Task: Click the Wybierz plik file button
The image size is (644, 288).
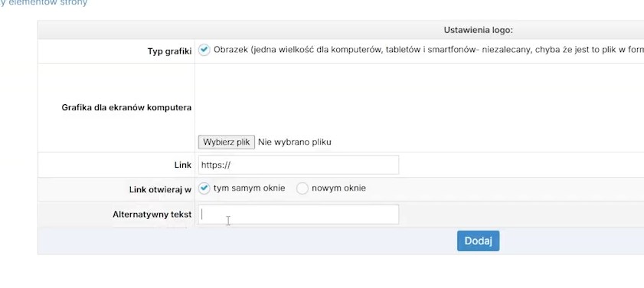Action: [227, 142]
